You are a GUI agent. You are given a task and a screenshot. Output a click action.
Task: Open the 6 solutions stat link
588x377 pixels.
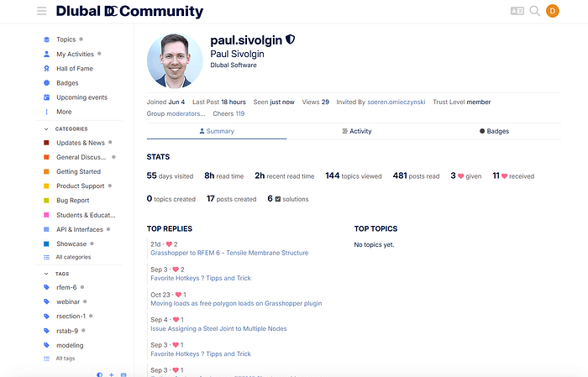[288, 199]
